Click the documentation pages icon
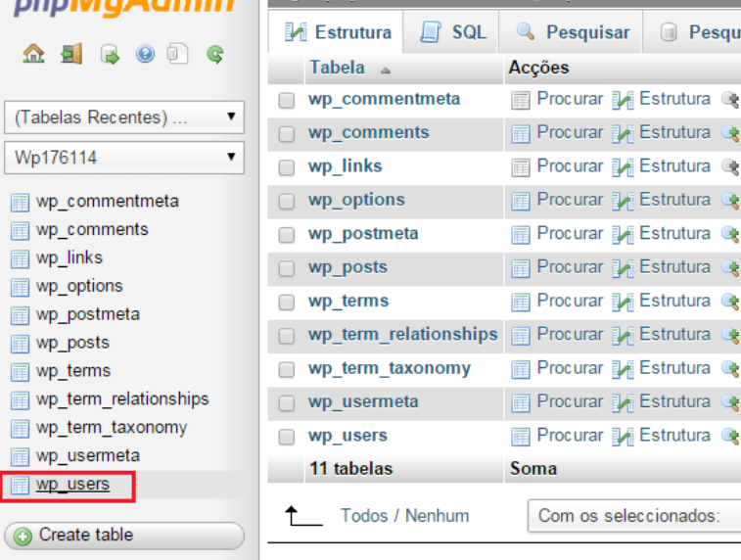Image resolution: width=741 pixels, height=560 pixels. pos(177,55)
